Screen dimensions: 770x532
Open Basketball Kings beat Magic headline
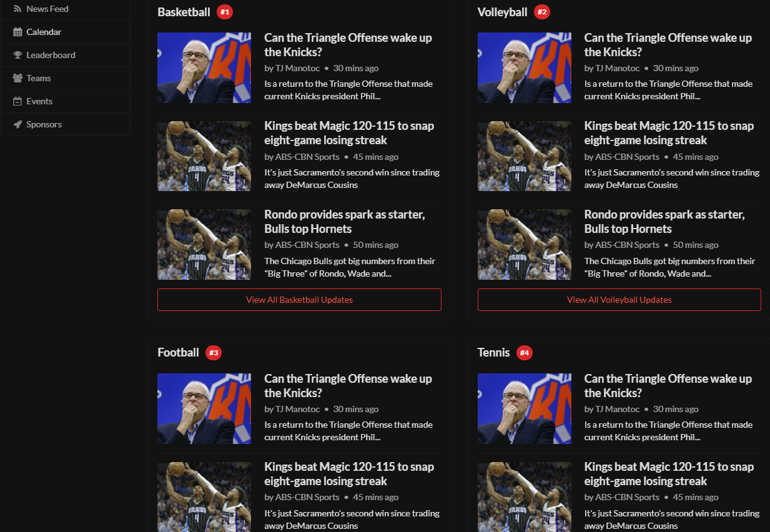point(349,133)
